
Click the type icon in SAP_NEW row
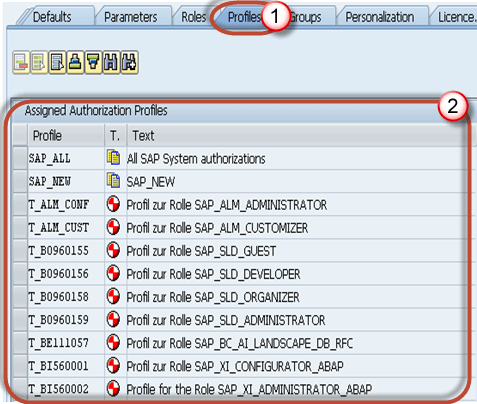(113, 181)
